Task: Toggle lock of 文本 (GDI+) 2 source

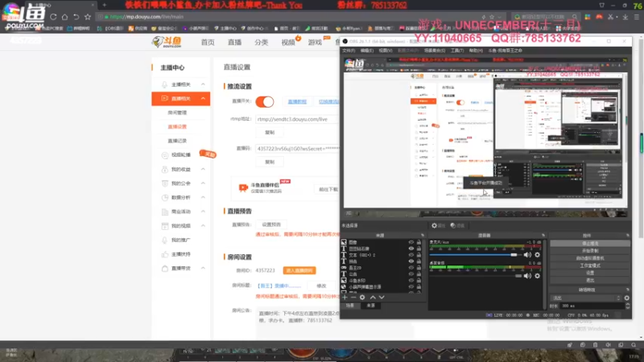Action: click(x=419, y=255)
